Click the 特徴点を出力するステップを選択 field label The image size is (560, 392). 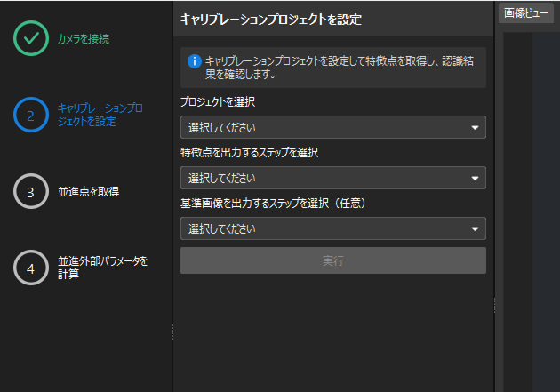tap(249, 153)
